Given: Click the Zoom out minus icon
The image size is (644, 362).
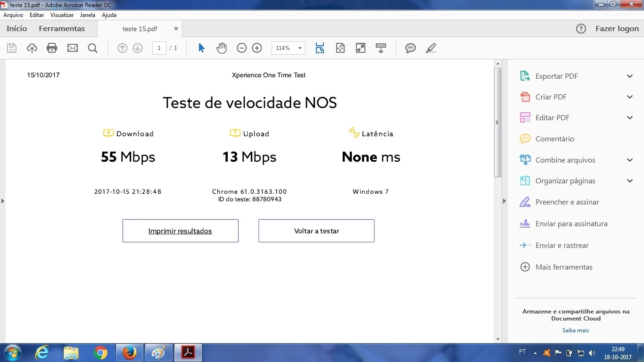Looking at the screenshot, I should click(x=242, y=48).
